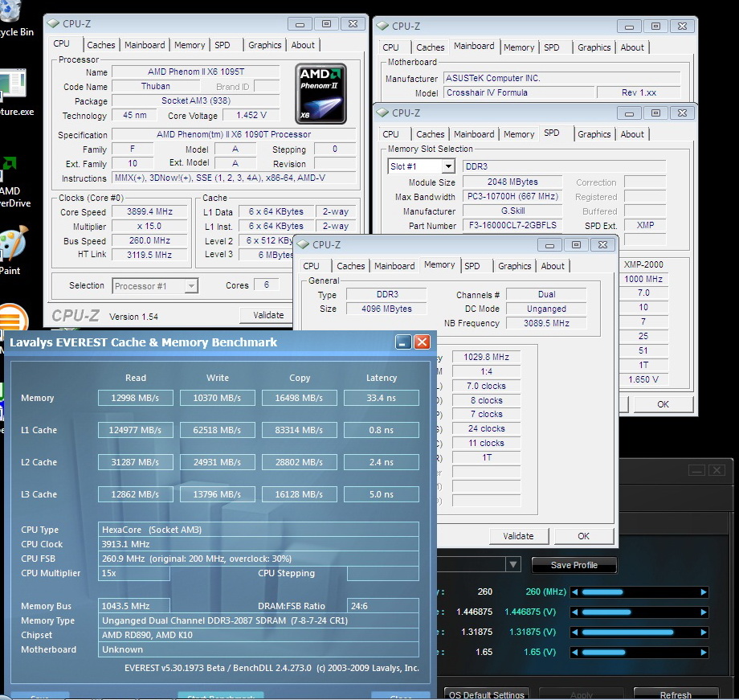Click the Refresh button in OverDrive
This screenshot has height=700, width=739.
tap(676, 694)
